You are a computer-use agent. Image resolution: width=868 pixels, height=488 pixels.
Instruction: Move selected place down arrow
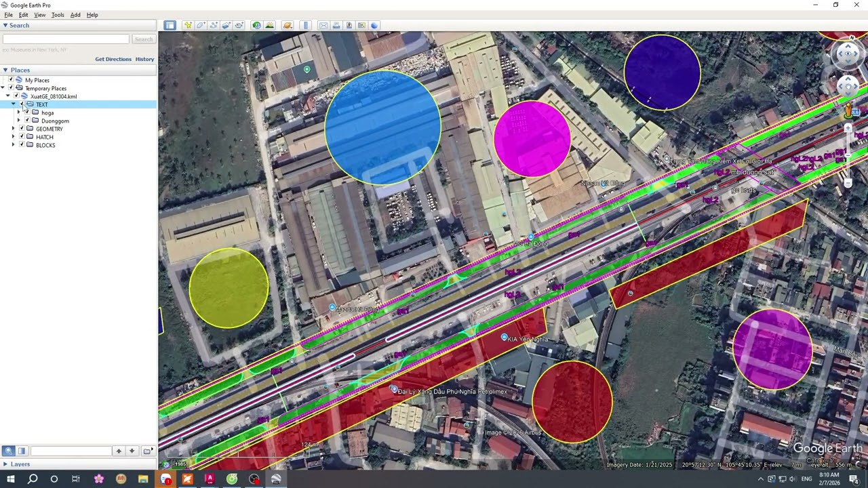pyautogui.click(x=132, y=451)
